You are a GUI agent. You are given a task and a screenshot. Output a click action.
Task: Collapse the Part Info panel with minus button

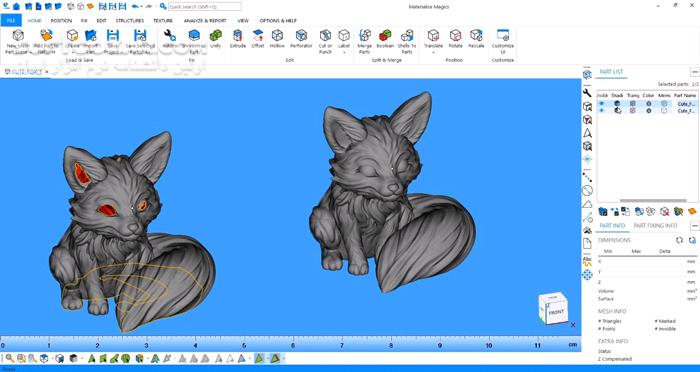coord(694,226)
